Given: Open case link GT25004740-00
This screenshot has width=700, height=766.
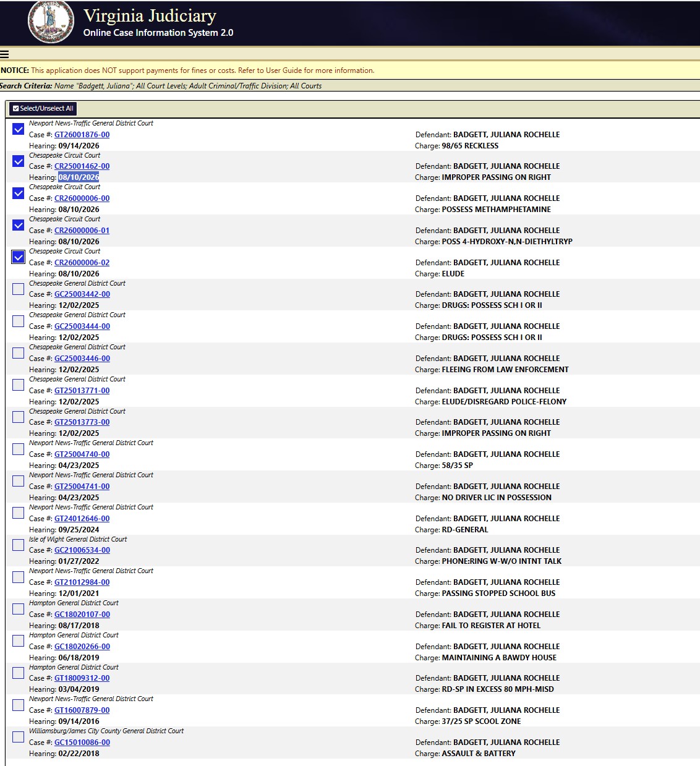Looking at the screenshot, I should point(82,454).
